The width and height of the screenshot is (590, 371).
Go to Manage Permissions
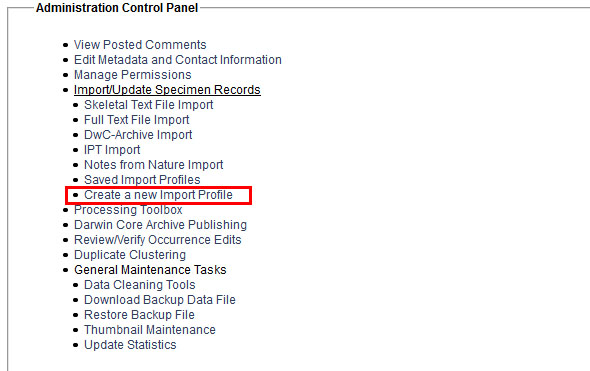pos(132,75)
